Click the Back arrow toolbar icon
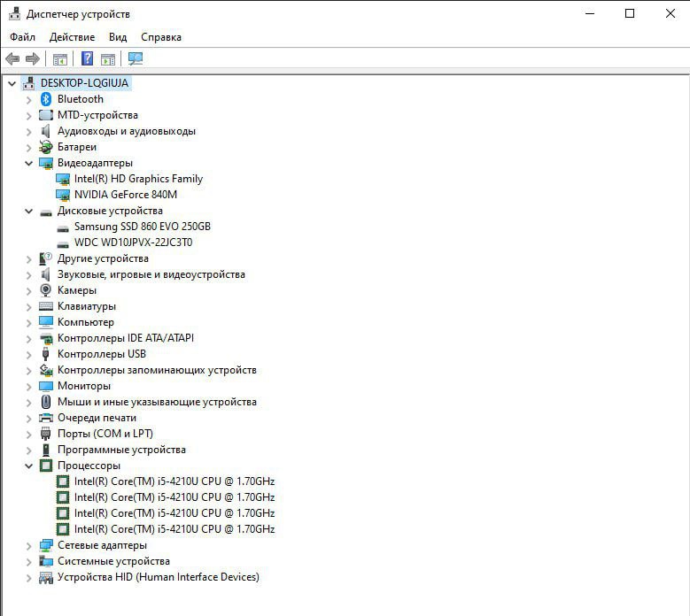 click(x=12, y=58)
